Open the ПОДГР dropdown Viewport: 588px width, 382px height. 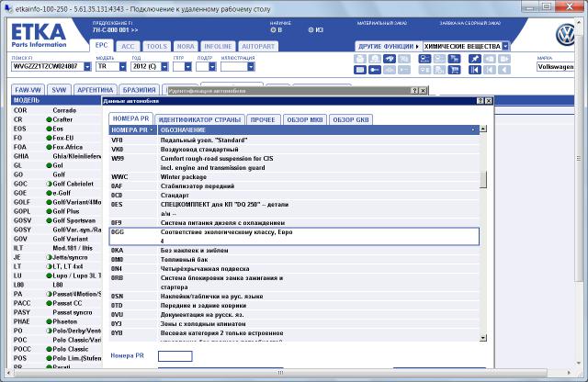[x=212, y=67]
